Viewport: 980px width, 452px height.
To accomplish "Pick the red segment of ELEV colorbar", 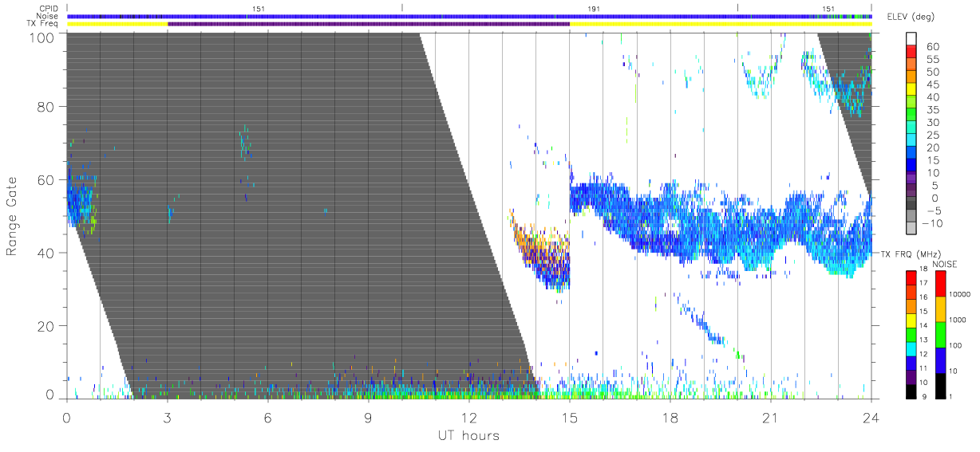I will tap(912, 51).
